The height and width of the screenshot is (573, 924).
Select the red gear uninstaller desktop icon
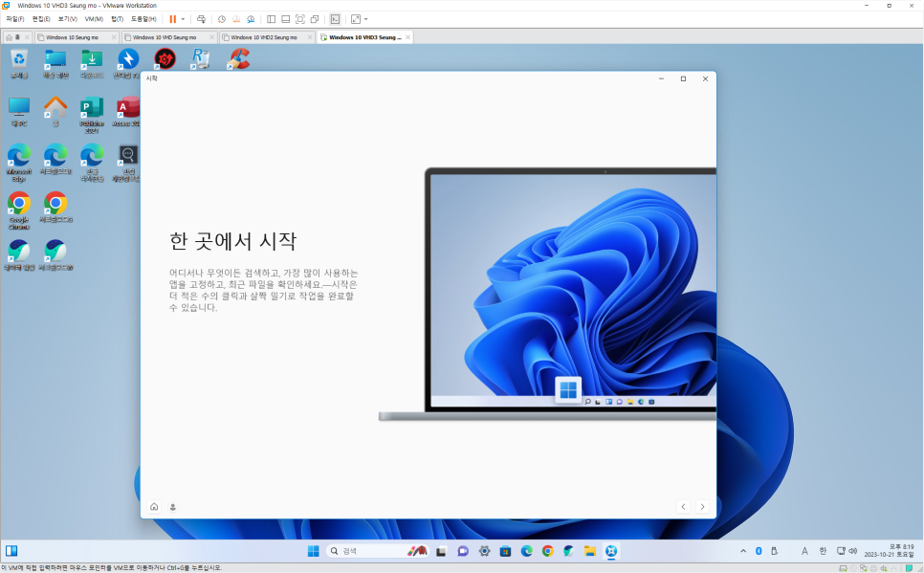coord(165,59)
